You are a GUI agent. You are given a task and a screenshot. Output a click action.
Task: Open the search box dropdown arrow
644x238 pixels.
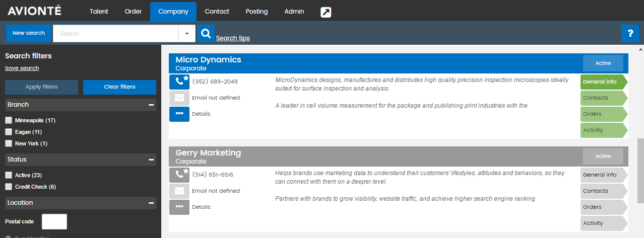(186, 34)
